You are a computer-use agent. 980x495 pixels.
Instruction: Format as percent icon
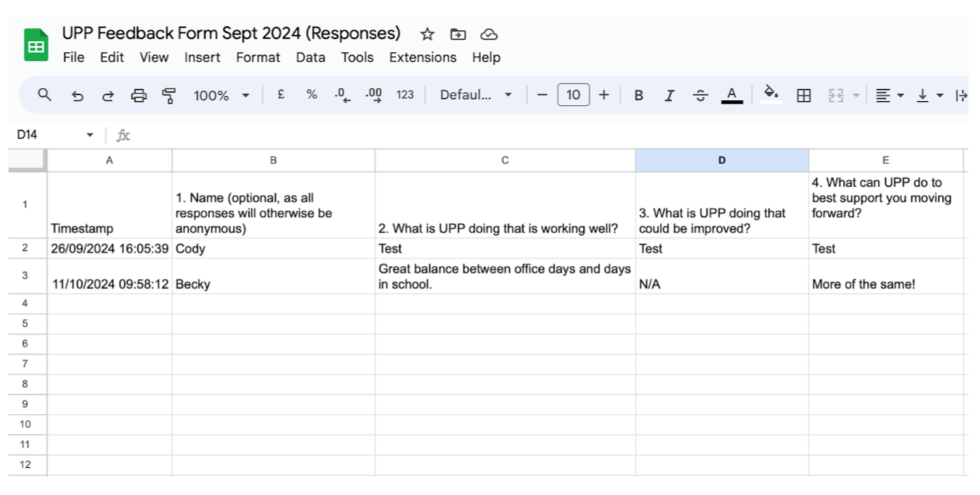(311, 95)
